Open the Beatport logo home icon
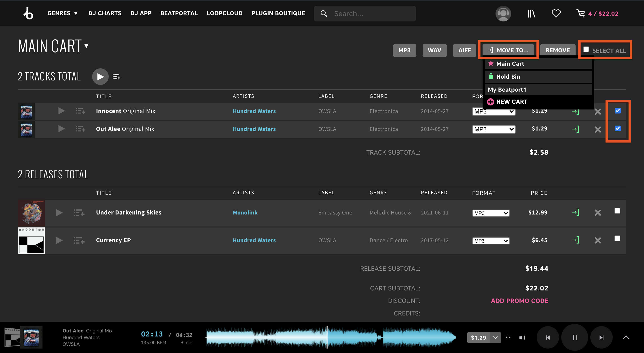This screenshot has width=644, height=353. 28,13
